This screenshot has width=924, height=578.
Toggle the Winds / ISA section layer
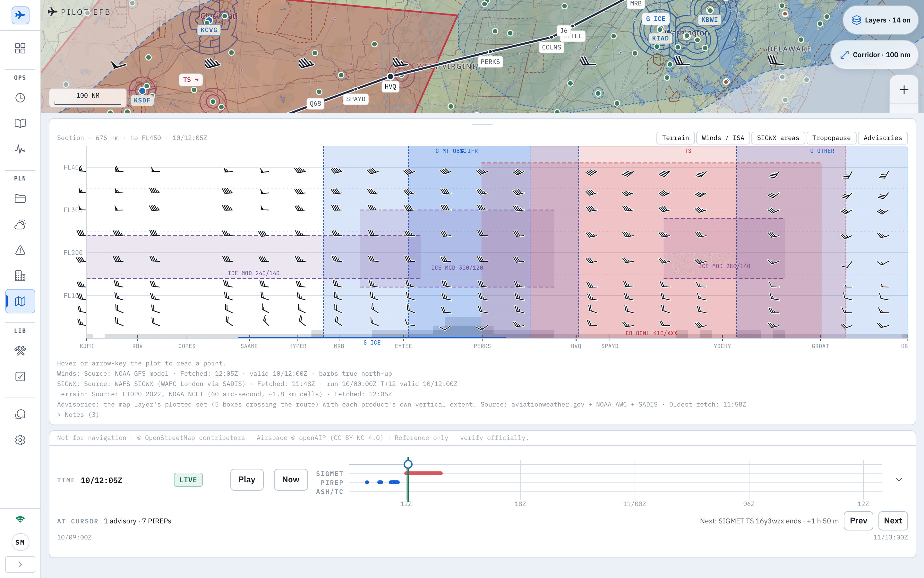tap(723, 138)
